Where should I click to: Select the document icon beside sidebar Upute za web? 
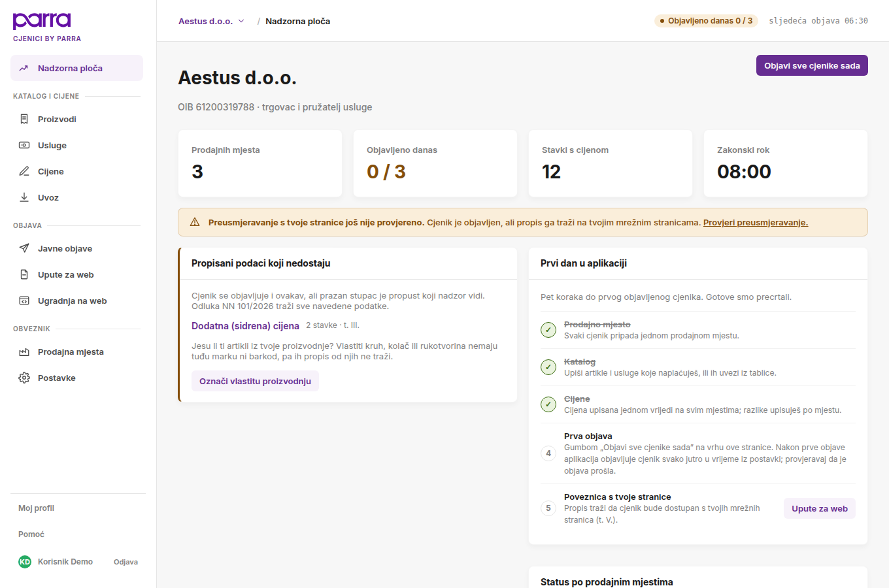coord(24,274)
